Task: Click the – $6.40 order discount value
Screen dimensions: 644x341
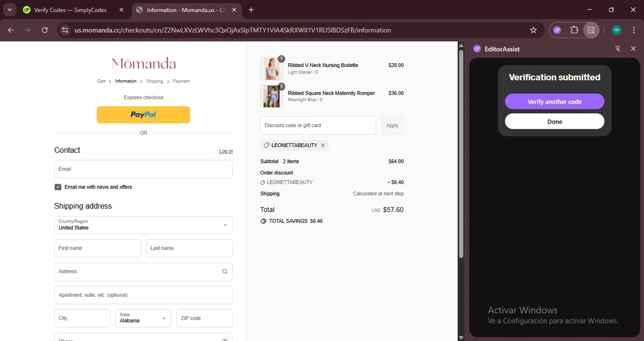Action: tap(395, 182)
